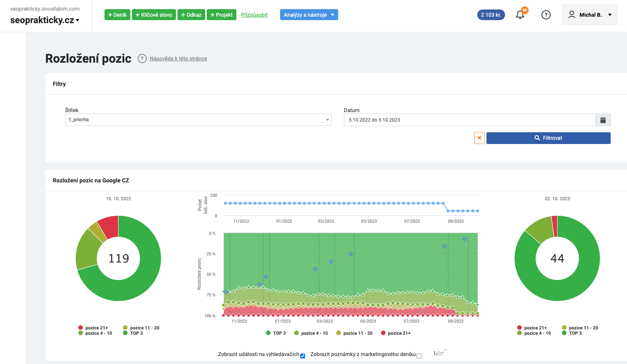Click the '02. 10. 2023' donut date label
627x364 pixels.
[x=557, y=199]
